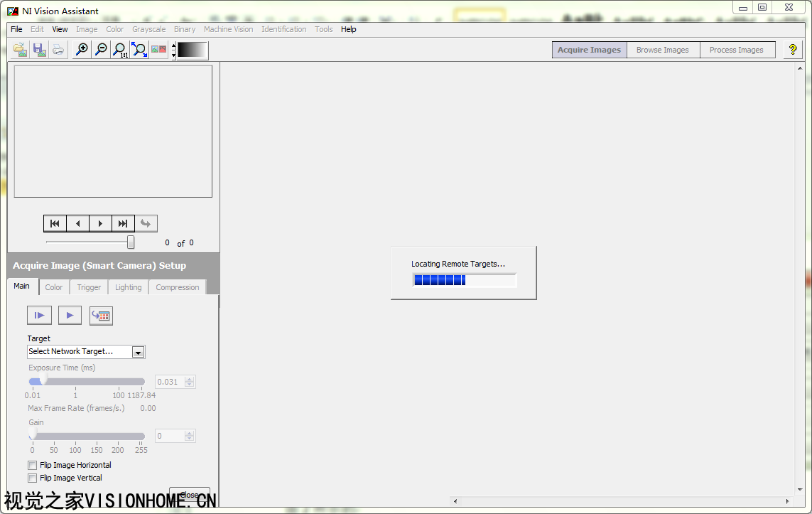Viewport: 812px width, 514px height.
Task: Switch to the Main tab
Action: coord(22,286)
